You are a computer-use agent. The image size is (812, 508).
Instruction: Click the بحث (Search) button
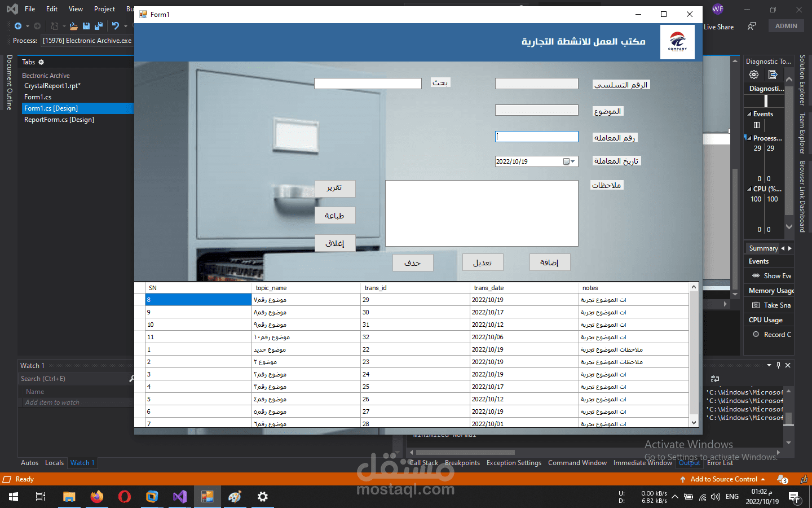[440, 82]
